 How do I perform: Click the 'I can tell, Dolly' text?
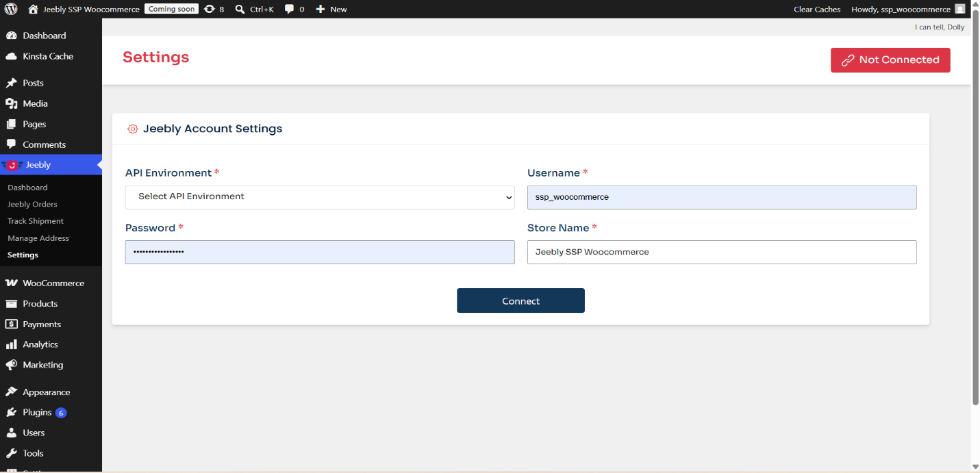click(x=940, y=27)
